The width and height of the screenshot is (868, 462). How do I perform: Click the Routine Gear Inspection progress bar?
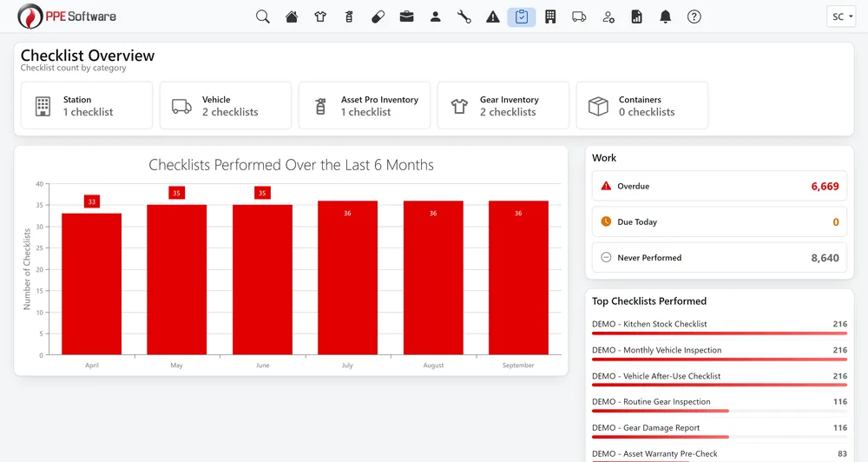[719, 411]
